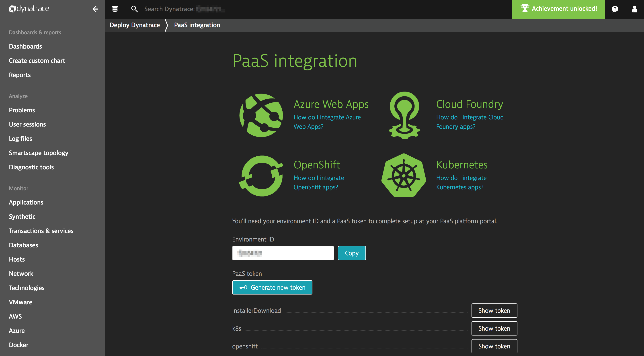644x356 pixels.
Task: Open How do I integrate Cloud Foundry apps link
Action: (x=470, y=122)
